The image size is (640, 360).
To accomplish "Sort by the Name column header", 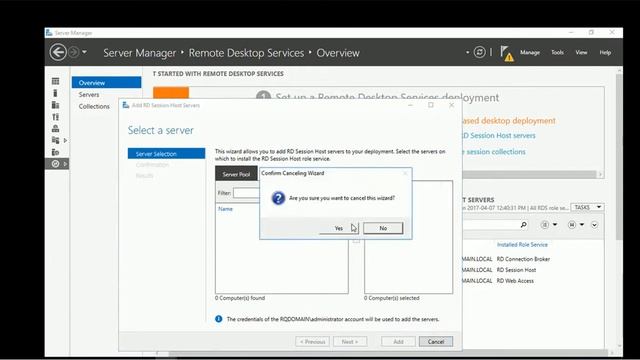I will [x=225, y=209].
